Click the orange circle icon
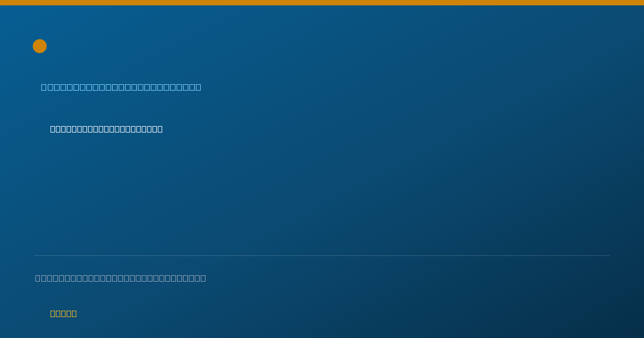 (x=40, y=46)
